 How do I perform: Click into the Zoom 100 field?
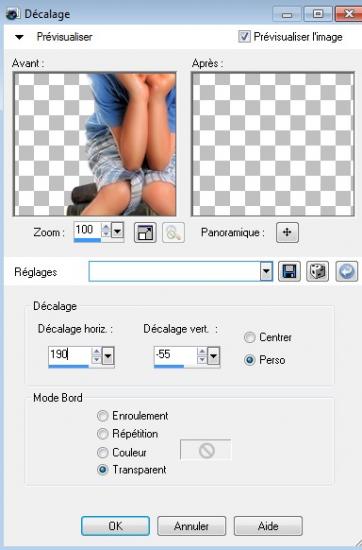tap(87, 230)
